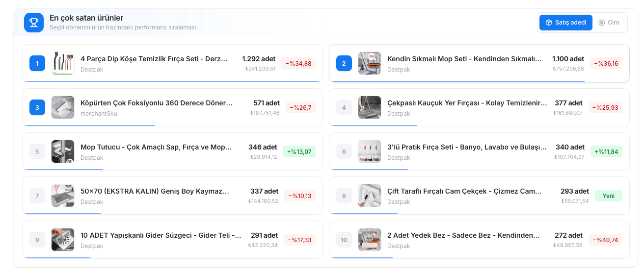Open product title 10 ADET Yapışkanlı Gider Süzgeci

tap(161, 235)
